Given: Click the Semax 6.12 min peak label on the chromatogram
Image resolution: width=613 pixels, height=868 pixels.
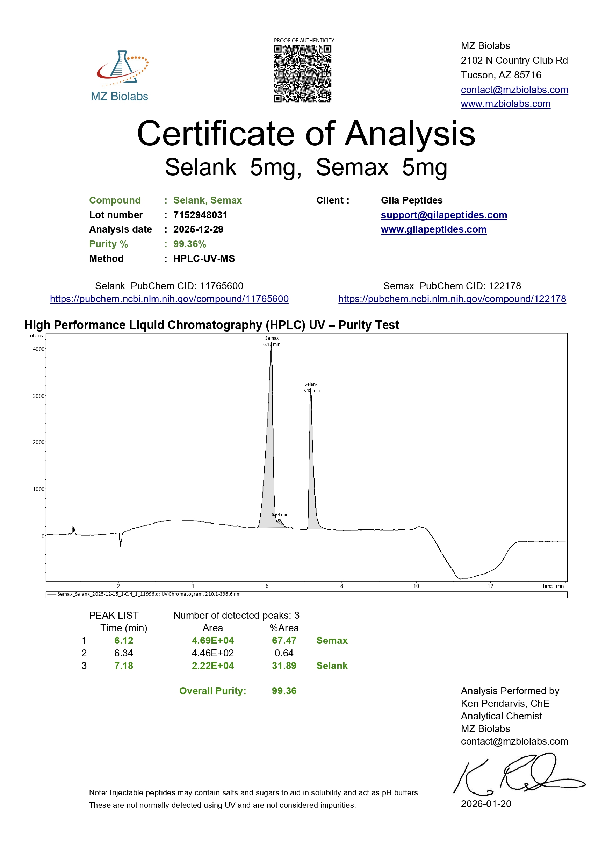Looking at the screenshot, I should pyautogui.click(x=272, y=341).
